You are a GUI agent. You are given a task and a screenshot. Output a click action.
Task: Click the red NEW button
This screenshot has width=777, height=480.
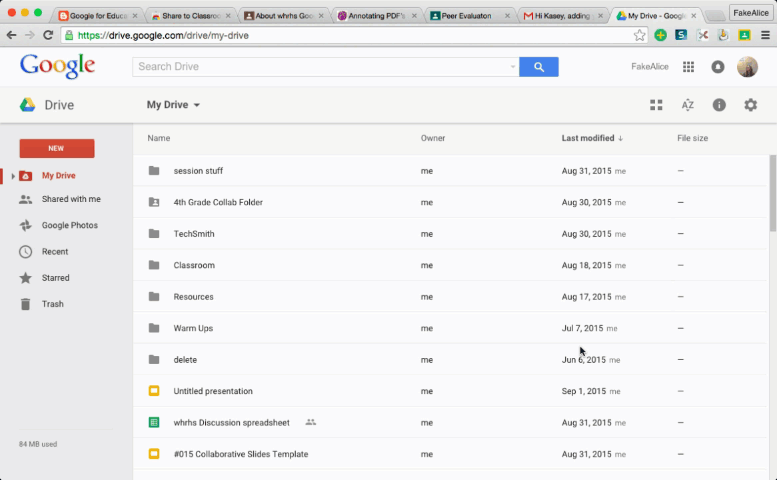57,148
